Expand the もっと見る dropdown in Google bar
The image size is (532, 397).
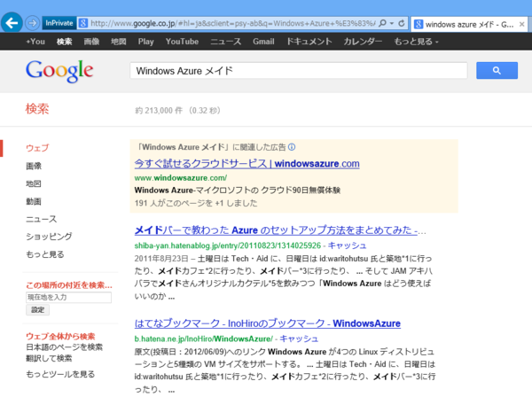tap(416, 42)
